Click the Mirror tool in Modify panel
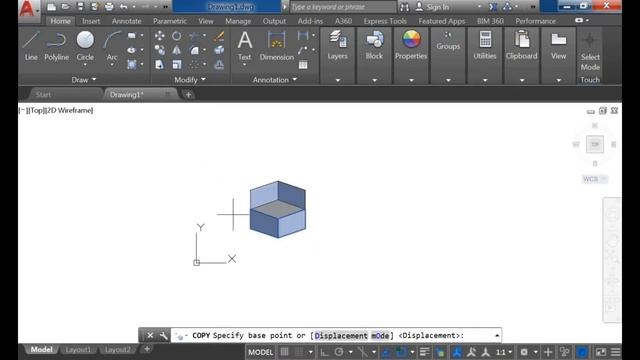This screenshot has width=640, height=360. point(176,50)
